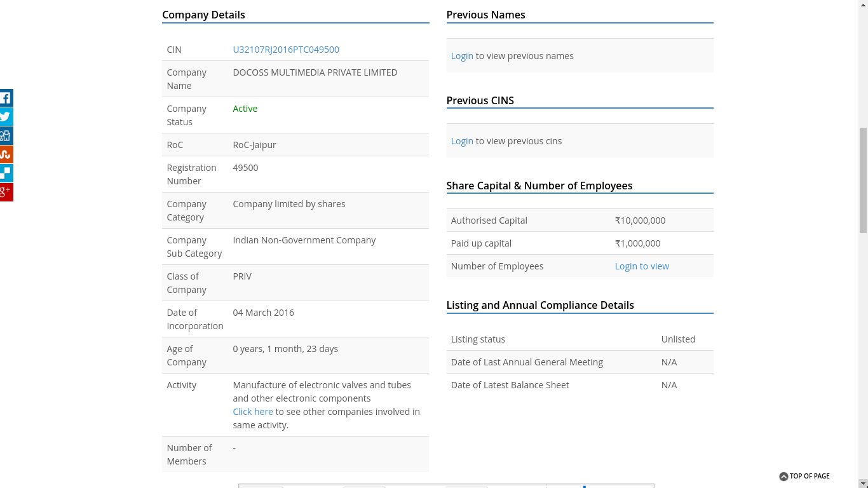The width and height of the screenshot is (868, 488).
Task: Click the Previous CINS heading
Action: [480, 100]
